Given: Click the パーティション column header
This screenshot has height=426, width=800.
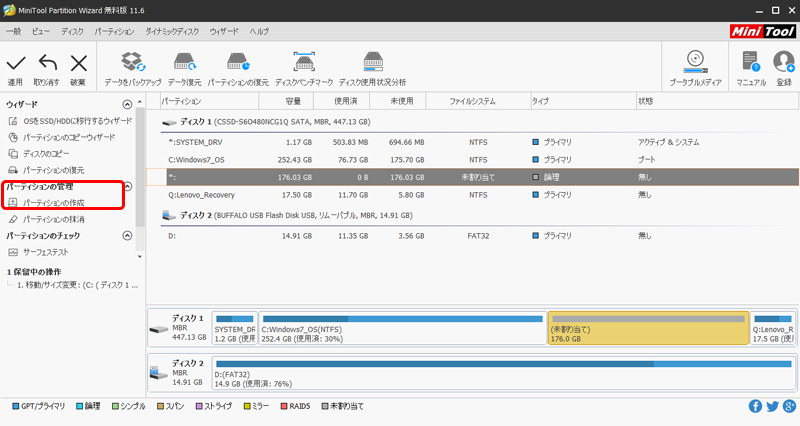Looking at the screenshot, I should pyautogui.click(x=210, y=101).
